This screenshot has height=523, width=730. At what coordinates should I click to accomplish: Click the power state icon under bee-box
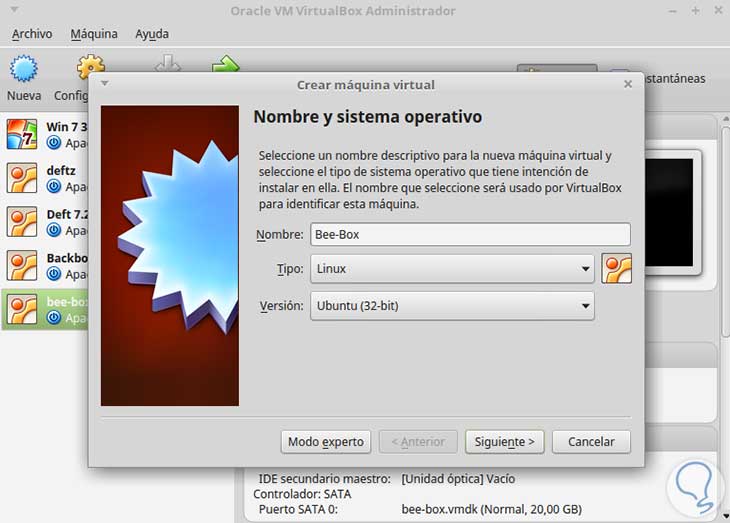[x=54, y=318]
